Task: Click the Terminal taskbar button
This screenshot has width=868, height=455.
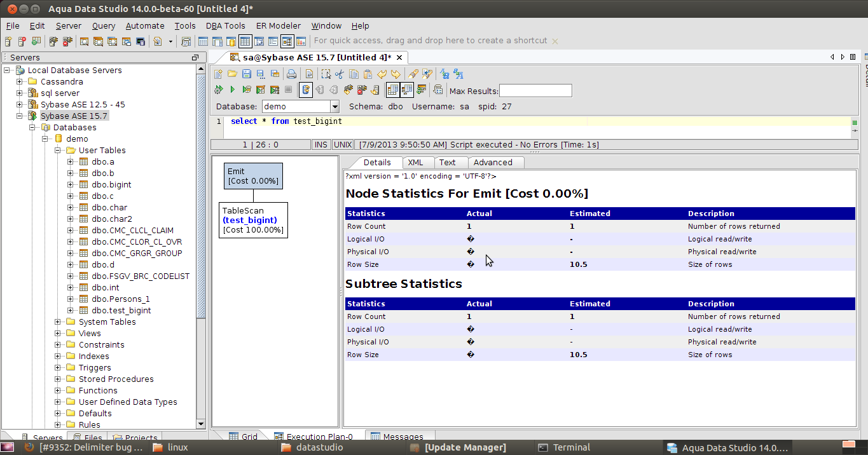Action: pyautogui.click(x=564, y=447)
